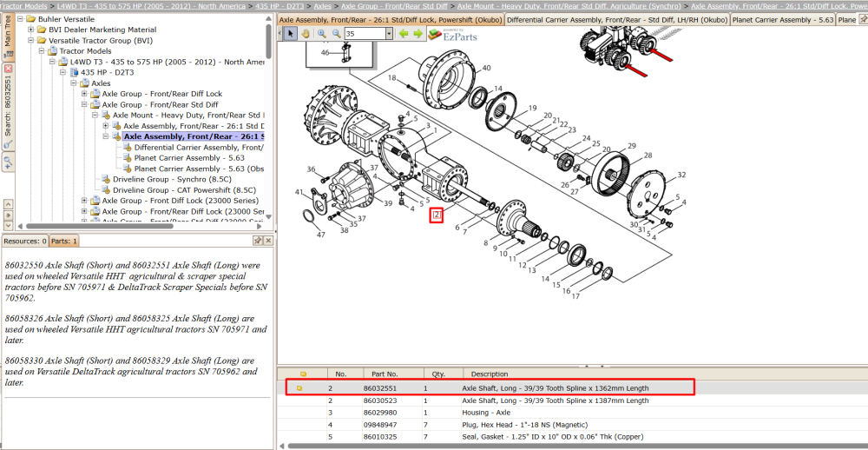This screenshot has height=450, width=868.
Task: Close the Resources/Parts panel
Action: click(268, 241)
